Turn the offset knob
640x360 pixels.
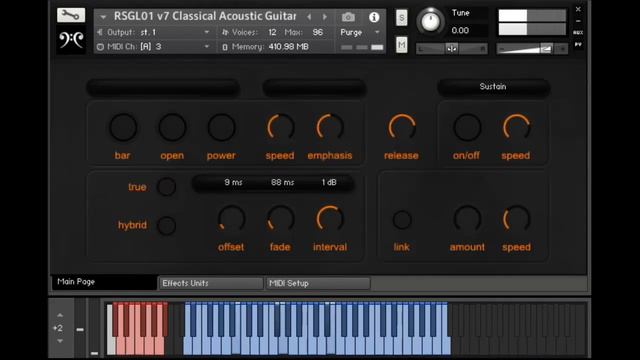[x=231, y=219]
